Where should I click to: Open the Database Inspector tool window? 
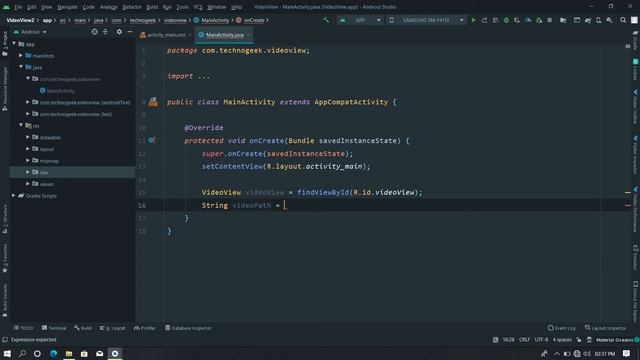pos(188,328)
